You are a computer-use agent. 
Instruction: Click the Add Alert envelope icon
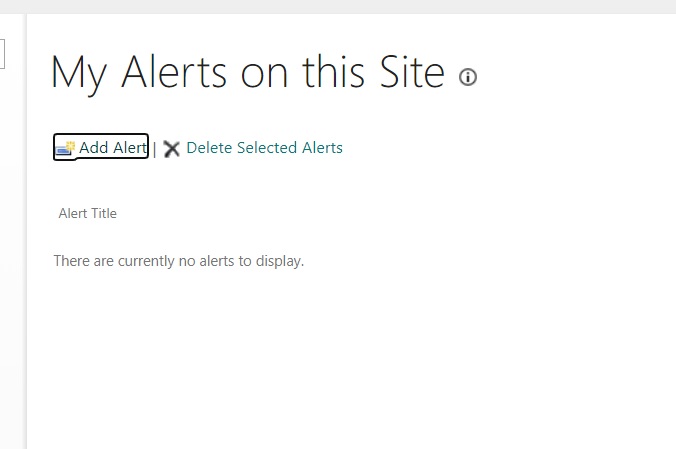(x=65, y=148)
